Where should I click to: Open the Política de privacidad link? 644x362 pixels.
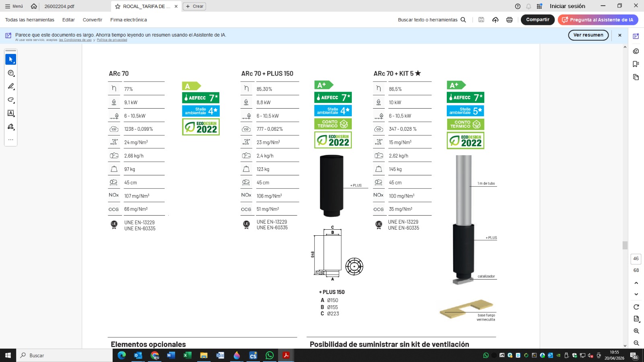(112, 40)
